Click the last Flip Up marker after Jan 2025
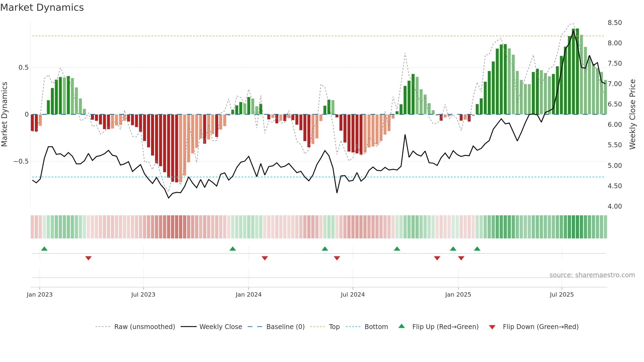Screen dimensions: 644x362 tap(477, 249)
